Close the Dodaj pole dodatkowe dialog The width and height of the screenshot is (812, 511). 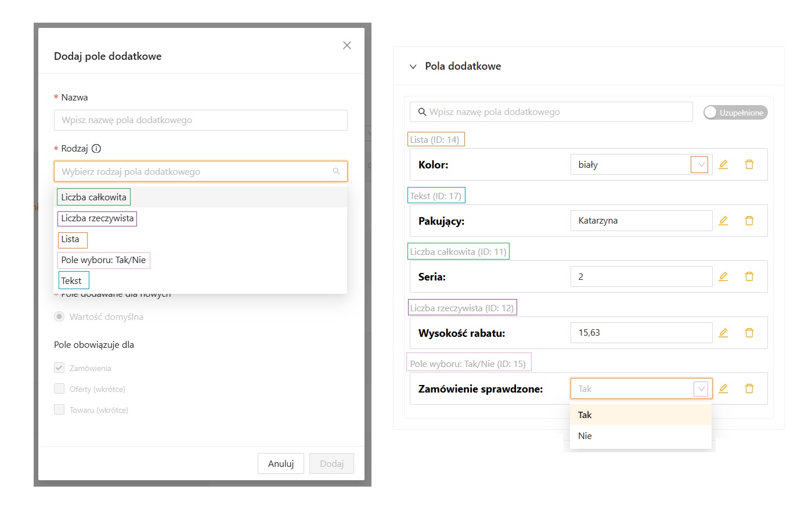(347, 45)
